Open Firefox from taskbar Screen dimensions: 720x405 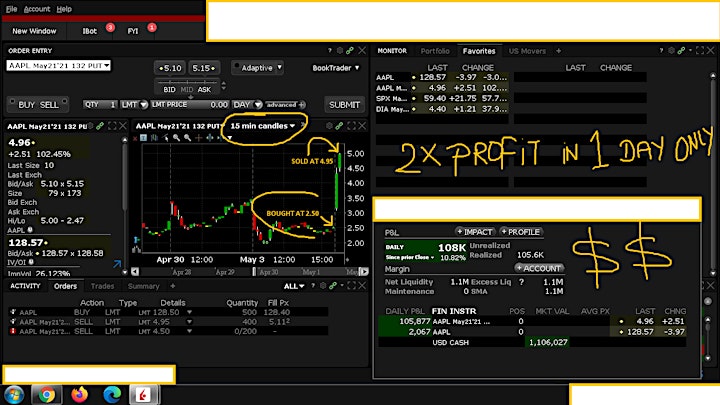tap(79, 394)
